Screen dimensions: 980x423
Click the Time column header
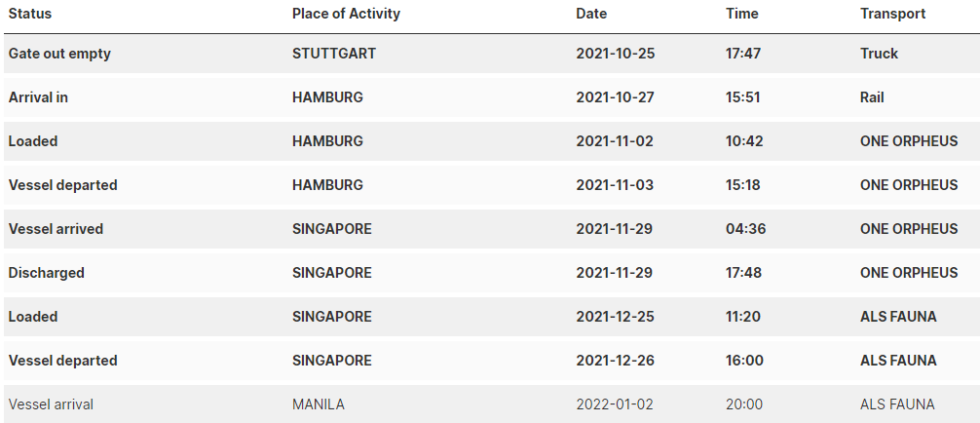(x=742, y=14)
